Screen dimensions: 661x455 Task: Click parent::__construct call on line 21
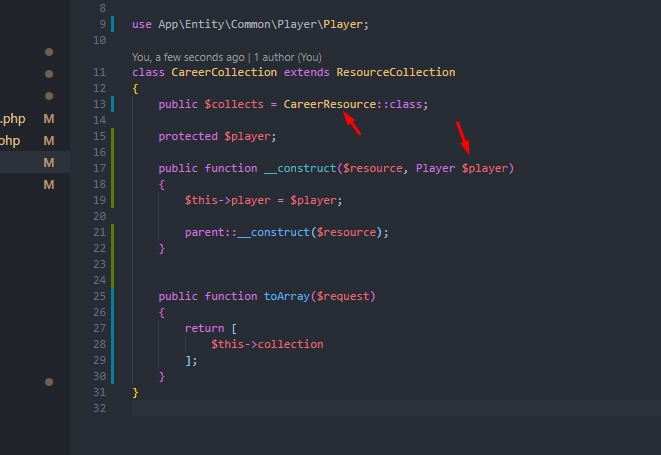click(247, 232)
